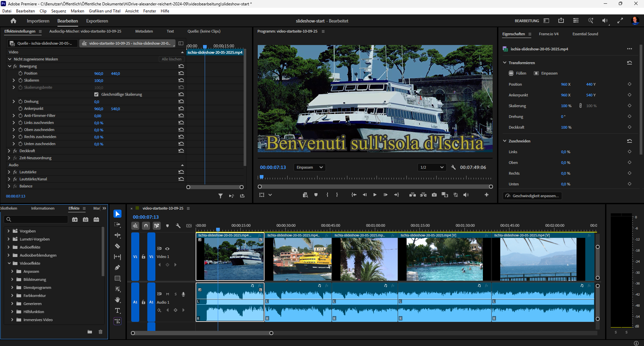The width and height of the screenshot is (644, 346).
Task: Open Program monitor settings wrench
Action: 453,167
